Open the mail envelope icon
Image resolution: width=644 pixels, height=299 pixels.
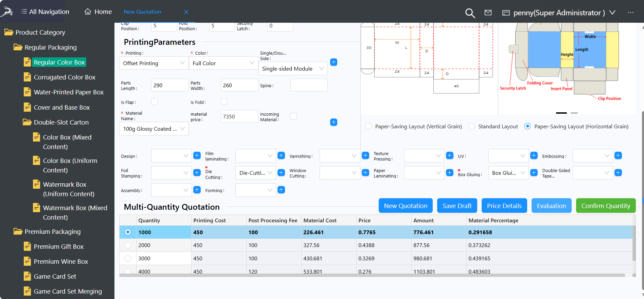pos(488,13)
